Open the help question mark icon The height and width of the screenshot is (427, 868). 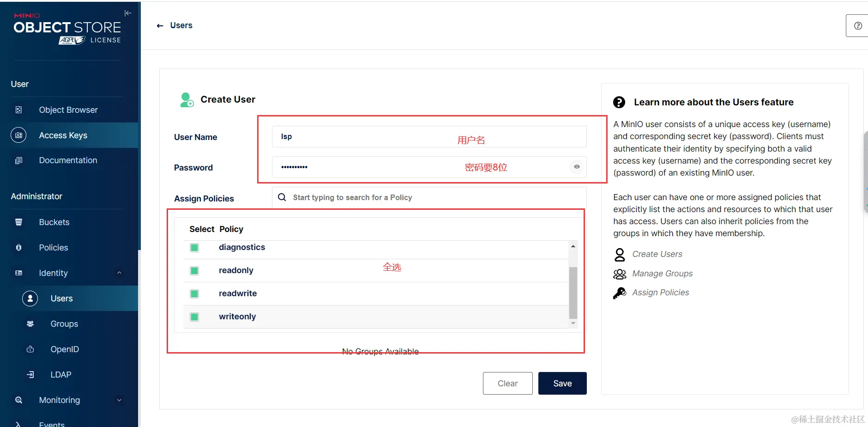[858, 26]
